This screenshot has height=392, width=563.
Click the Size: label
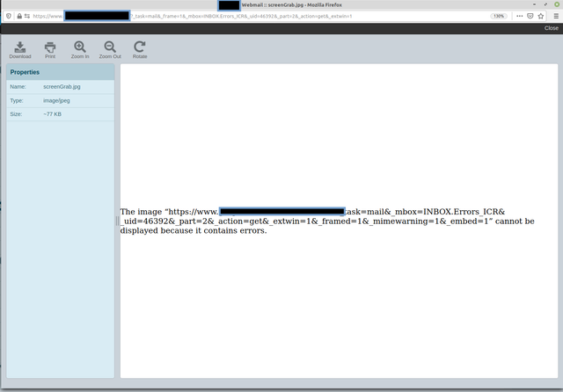click(x=16, y=114)
